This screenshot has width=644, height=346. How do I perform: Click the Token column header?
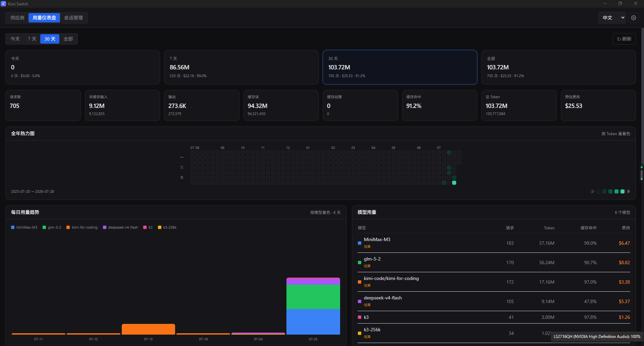coord(549,228)
